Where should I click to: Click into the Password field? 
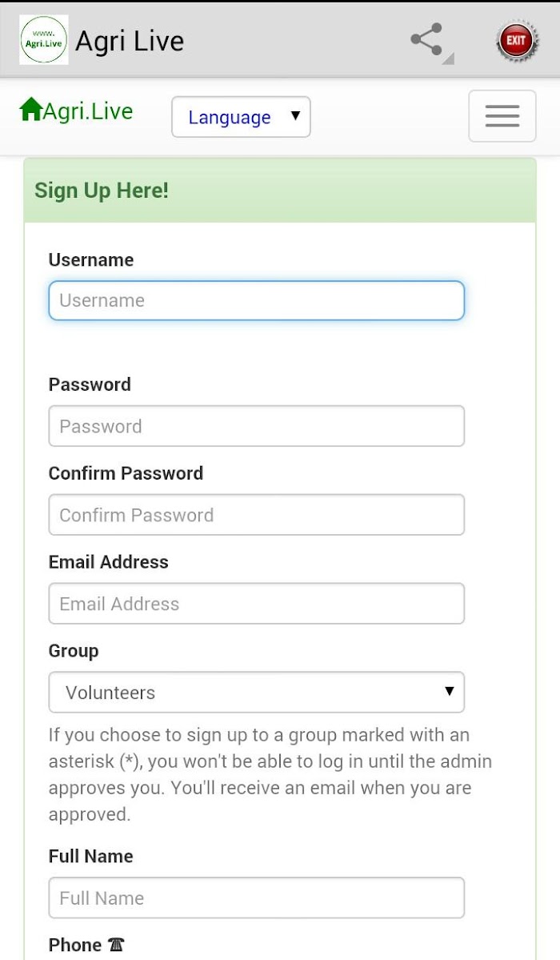pos(257,425)
